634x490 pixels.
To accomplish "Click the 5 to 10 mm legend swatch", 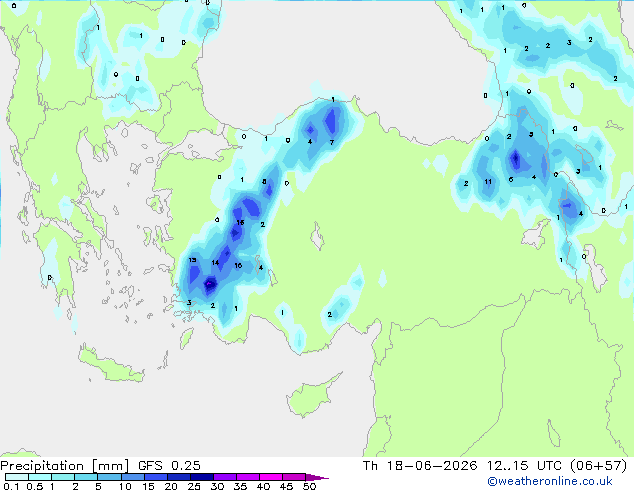I will point(109,477).
